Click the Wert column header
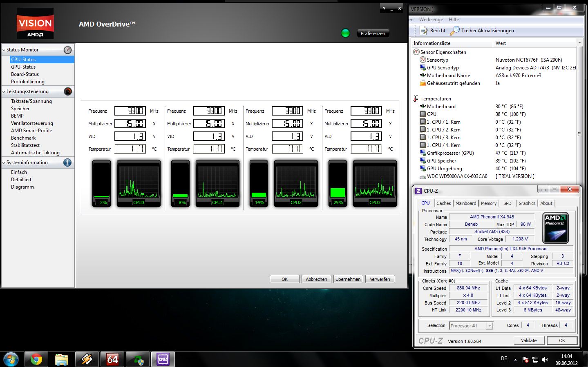 [535, 43]
